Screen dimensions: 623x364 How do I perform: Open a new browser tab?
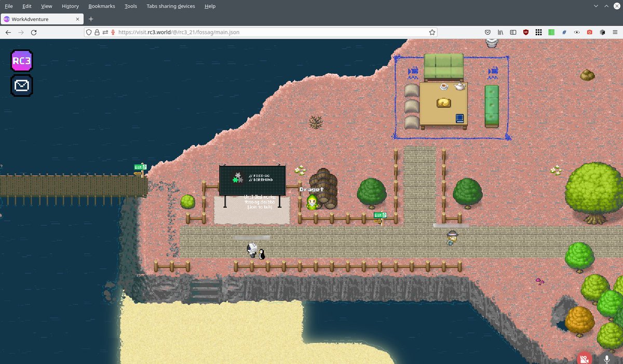pos(91,19)
